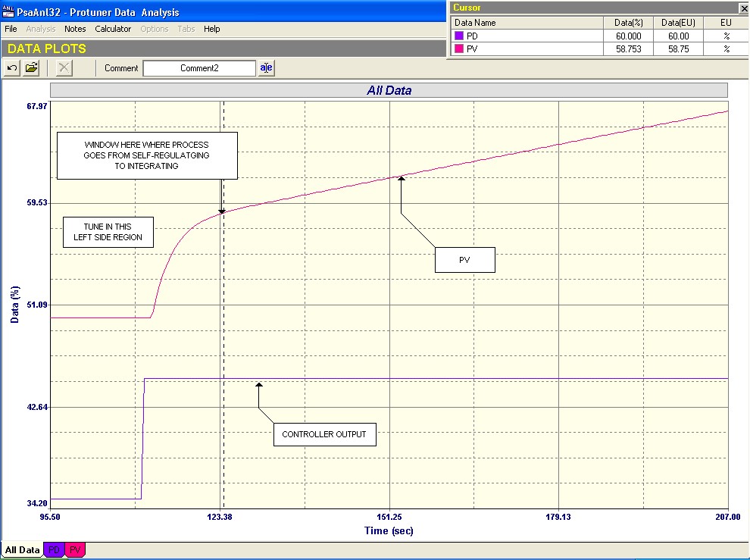
Task: Click the purple PD color swatch
Action: (x=458, y=36)
